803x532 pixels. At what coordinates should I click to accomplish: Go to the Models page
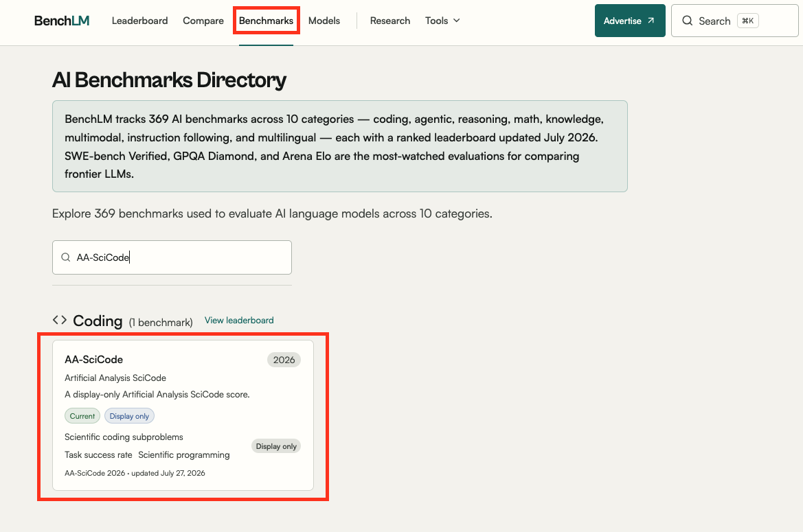click(324, 21)
